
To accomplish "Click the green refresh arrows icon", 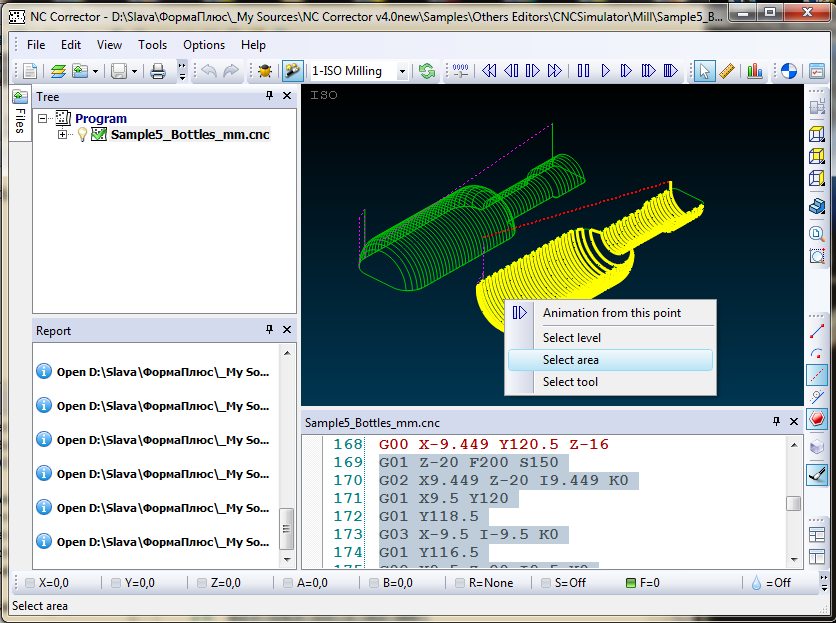I will point(428,71).
